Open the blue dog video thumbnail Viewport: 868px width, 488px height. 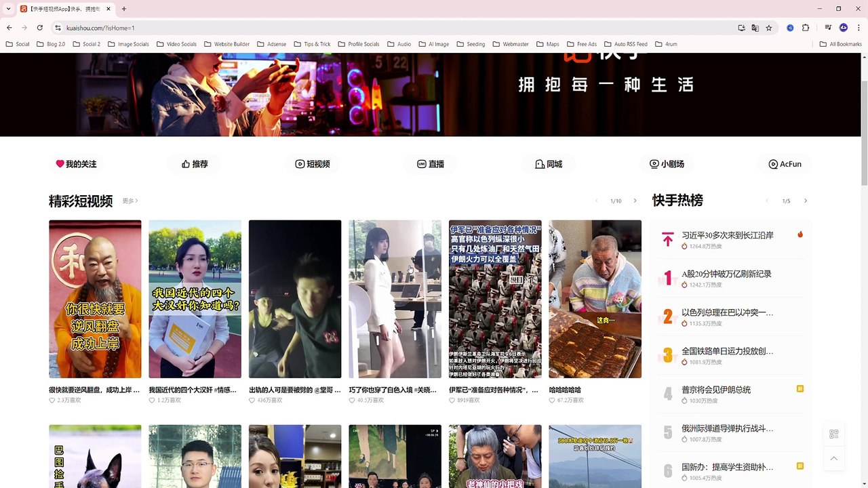[95, 456]
